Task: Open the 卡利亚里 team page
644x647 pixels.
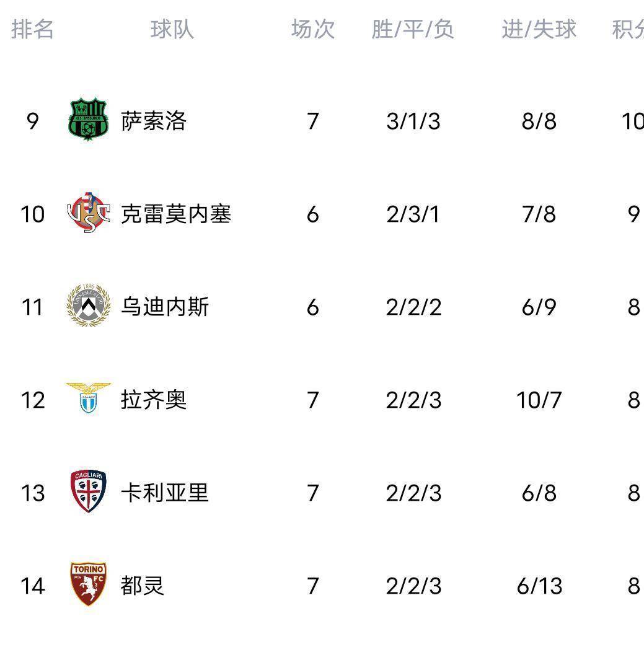Action: pos(165,493)
